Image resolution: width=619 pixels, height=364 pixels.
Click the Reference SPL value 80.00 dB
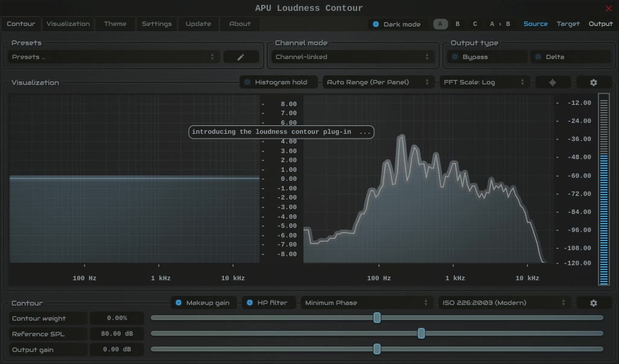(117, 334)
